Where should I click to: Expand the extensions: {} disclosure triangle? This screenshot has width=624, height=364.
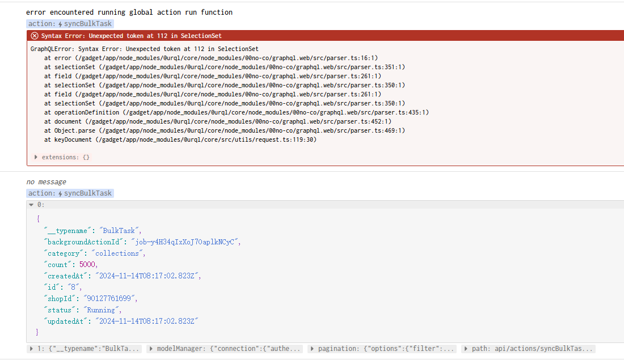pyautogui.click(x=36, y=157)
